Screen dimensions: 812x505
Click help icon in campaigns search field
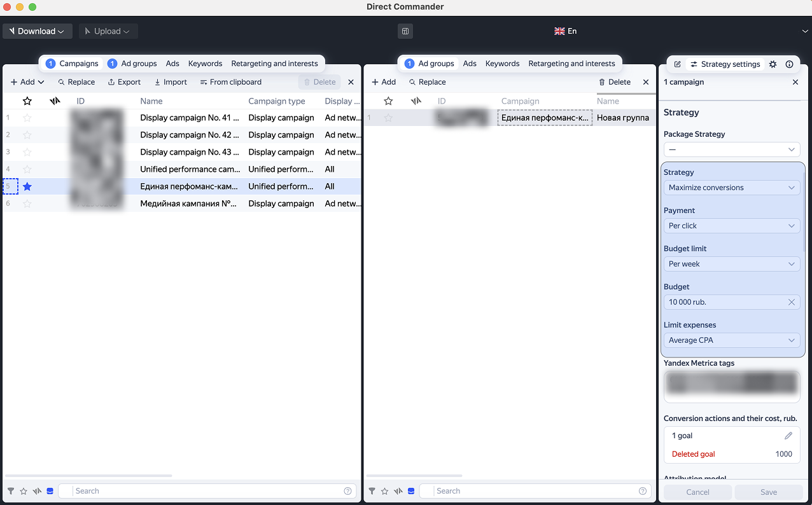pyautogui.click(x=347, y=491)
